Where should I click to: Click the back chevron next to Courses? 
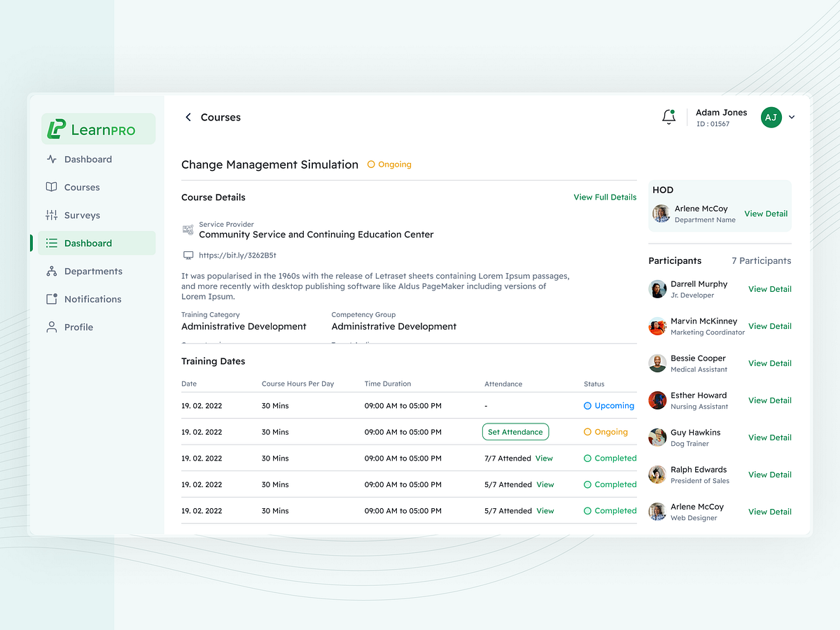pyautogui.click(x=188, y=117)
